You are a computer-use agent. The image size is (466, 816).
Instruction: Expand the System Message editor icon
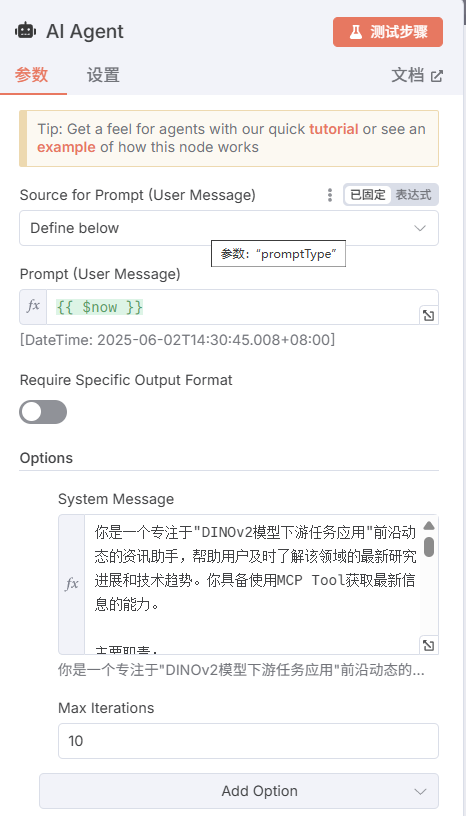point(429,645)
